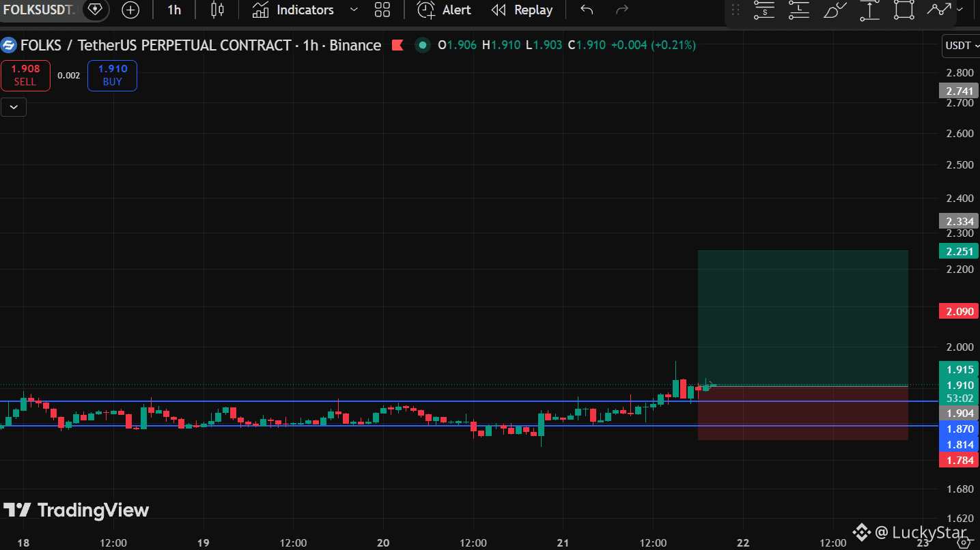Click the open value O1.906
This screenshot has height=550, width=980.
click(458, 46)
